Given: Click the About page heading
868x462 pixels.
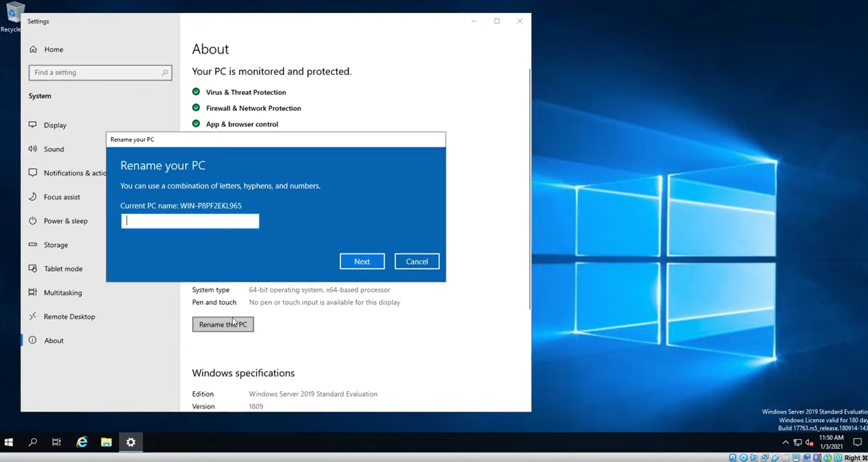Looking at the screenshot, I should (210, 49).
